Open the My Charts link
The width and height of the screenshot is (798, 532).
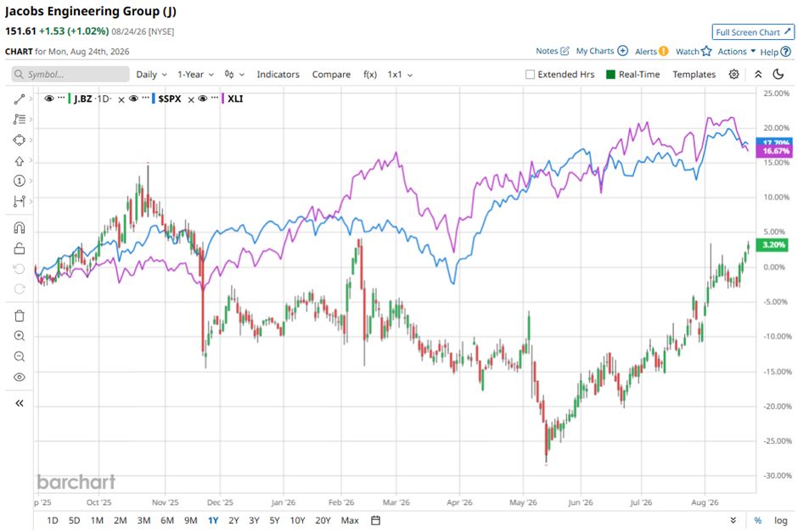point(595,51)
